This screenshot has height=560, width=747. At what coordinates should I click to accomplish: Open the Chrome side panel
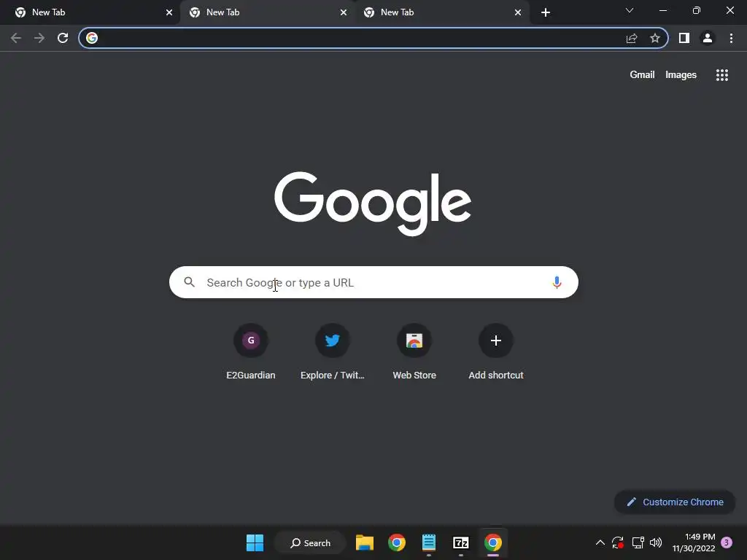pyautogui.click(x=684, y=38)
